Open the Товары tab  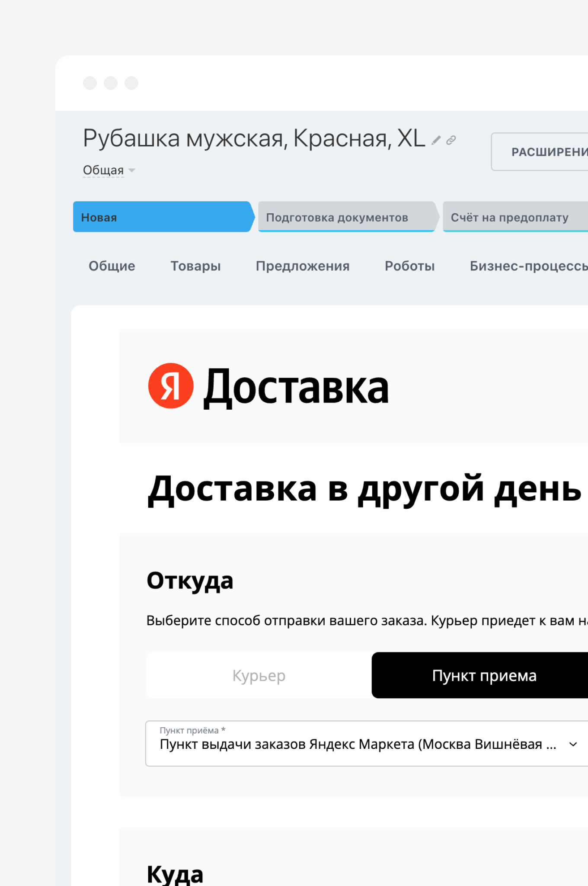pos(195,266)
